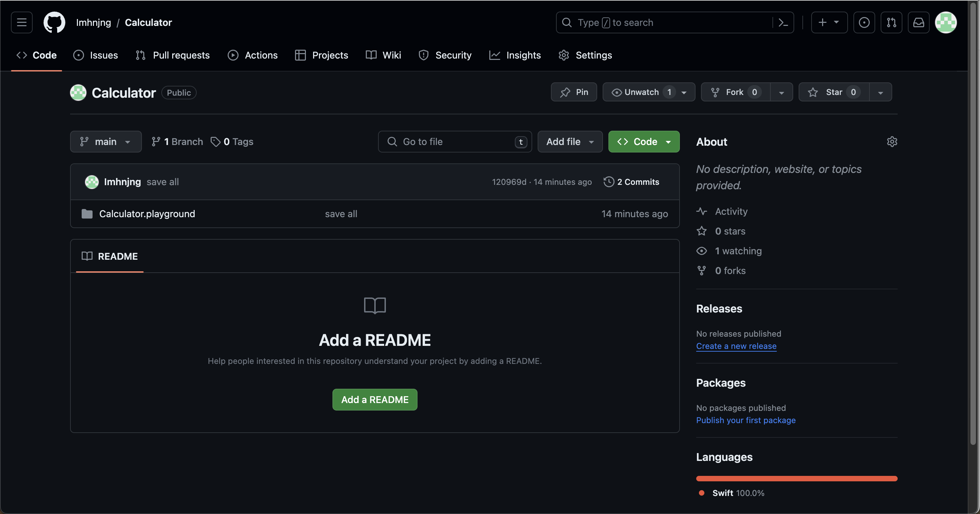
Task: Click the green Add a README button
Action: point(375,400)
